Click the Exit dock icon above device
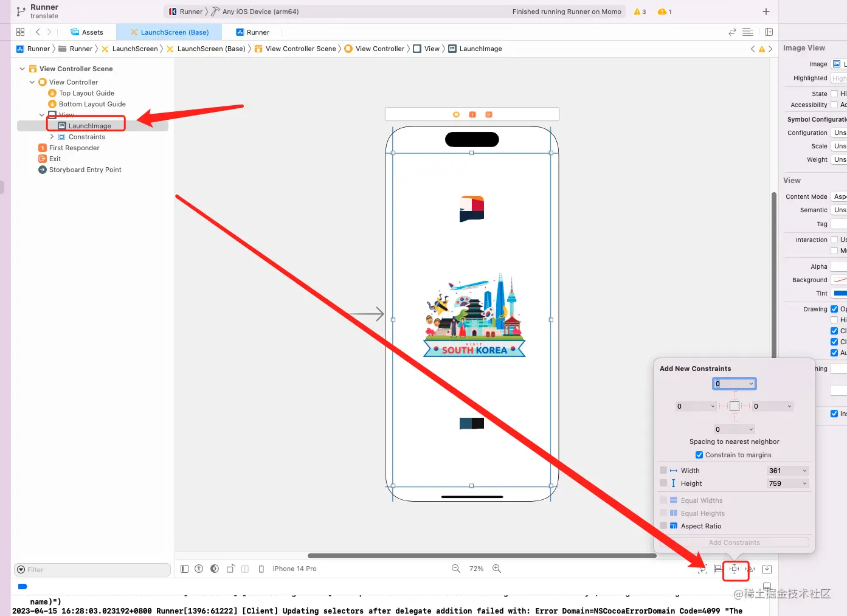 click(x=489, y=114)
